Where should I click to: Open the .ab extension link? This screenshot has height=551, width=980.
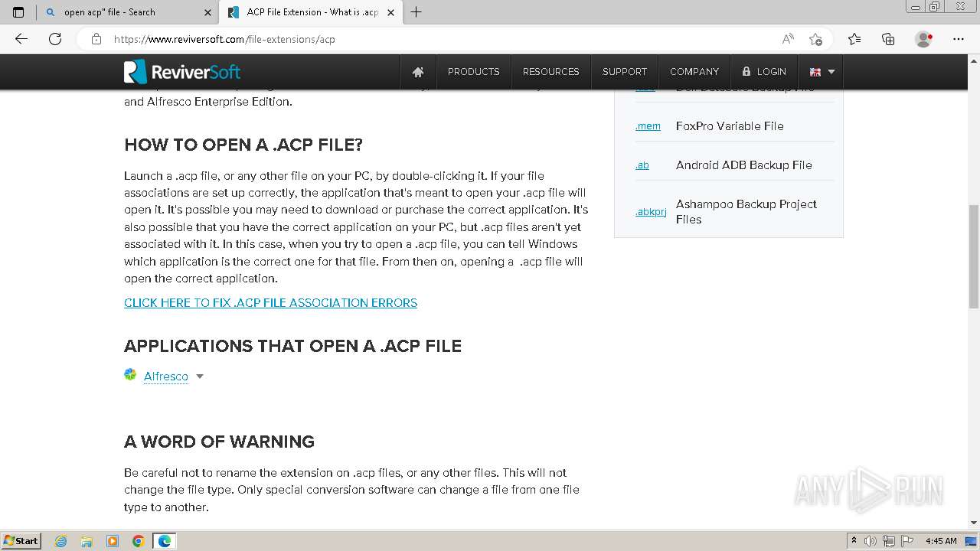(642, 165)
